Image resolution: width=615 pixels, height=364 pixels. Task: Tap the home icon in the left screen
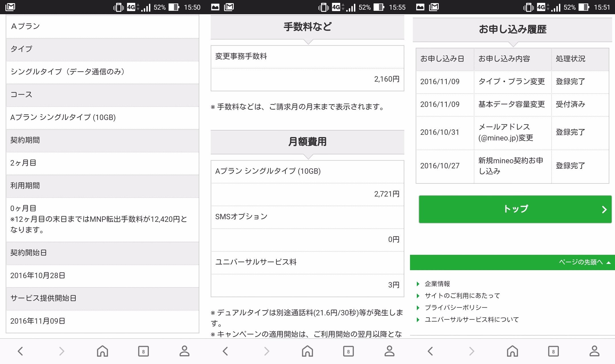(102, 351)
